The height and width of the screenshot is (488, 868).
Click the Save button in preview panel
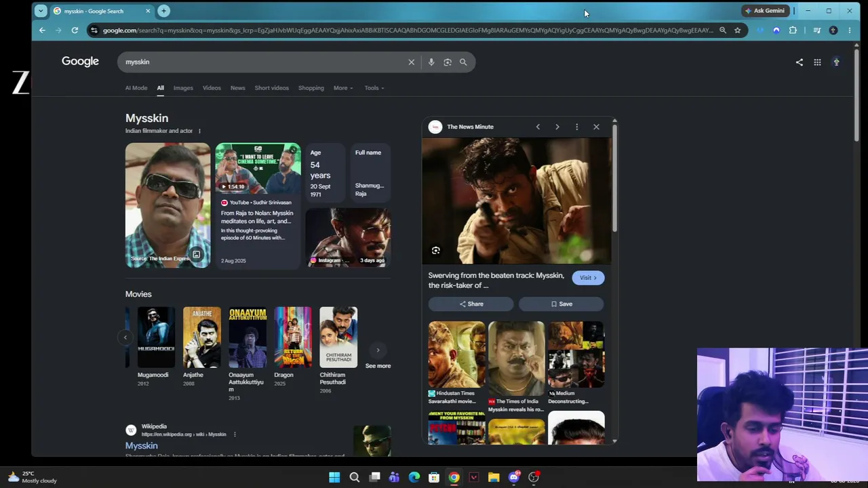pyautogui.click(x=561, y=304)
